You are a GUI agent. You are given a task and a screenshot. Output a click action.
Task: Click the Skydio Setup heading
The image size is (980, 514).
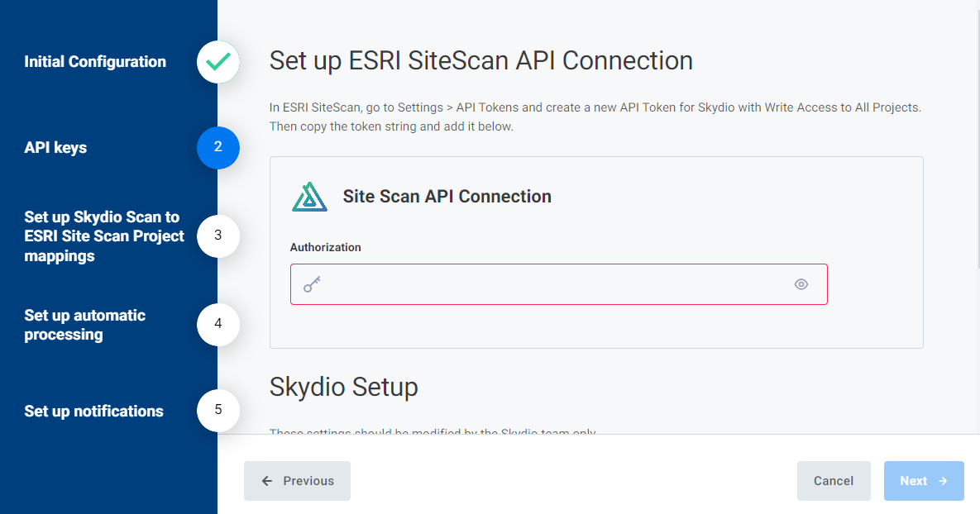[x=344, y=387]
